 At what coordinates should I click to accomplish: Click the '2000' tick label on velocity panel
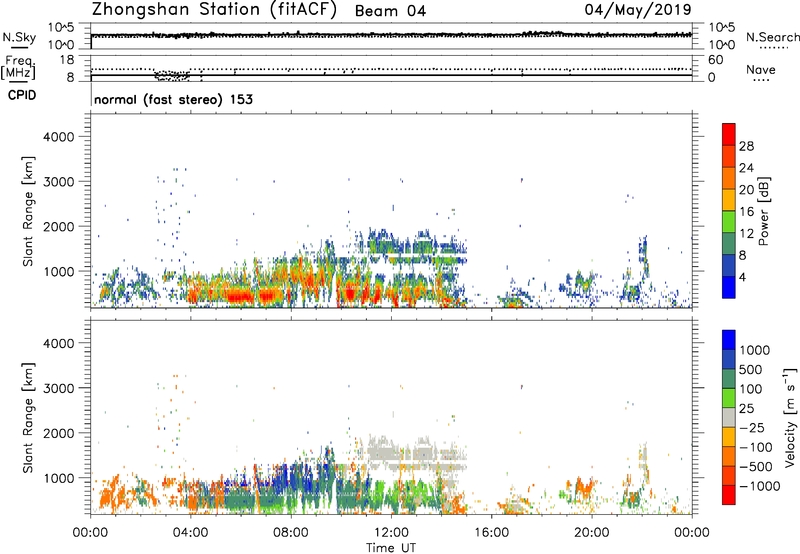tap(59, 433)
